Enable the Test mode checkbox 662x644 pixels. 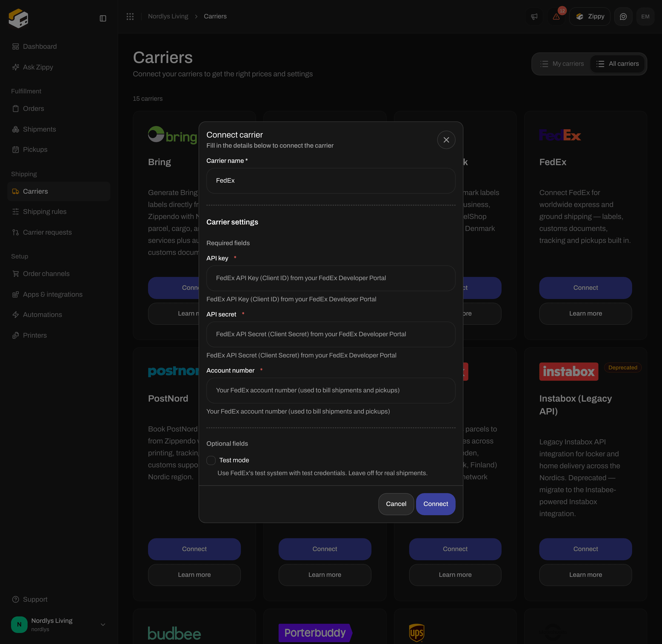pos(211,460)
